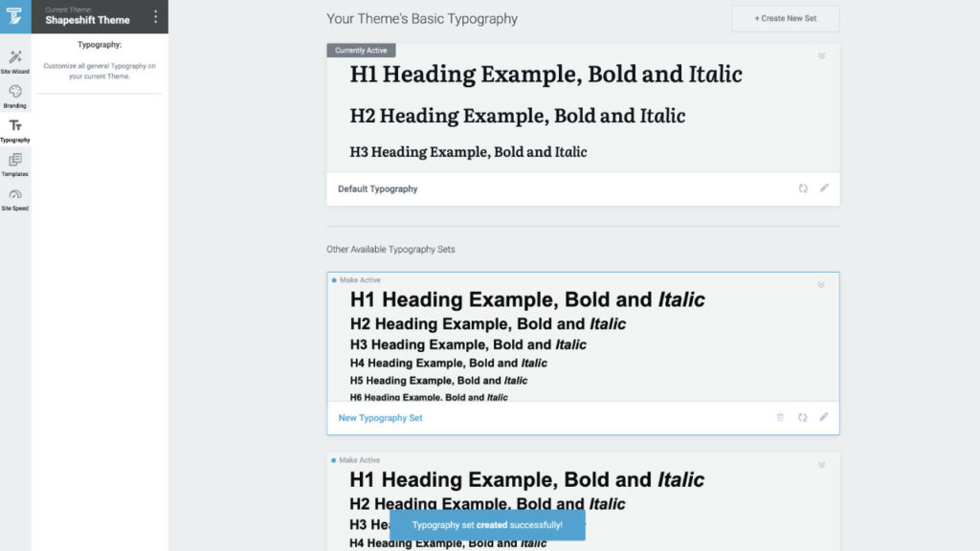980x551 pixels.
Task: Edit the Default Typography set with pencil icon
Action: pos(824,188)
